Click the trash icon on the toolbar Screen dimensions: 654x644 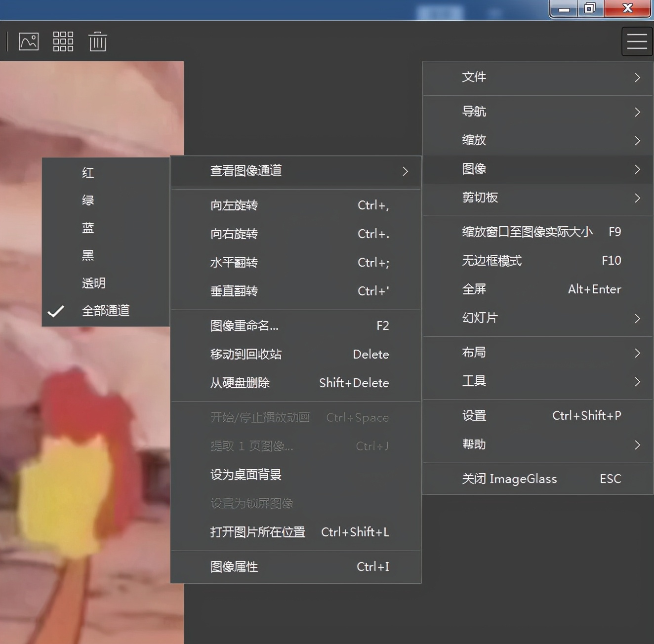[97, 41]
